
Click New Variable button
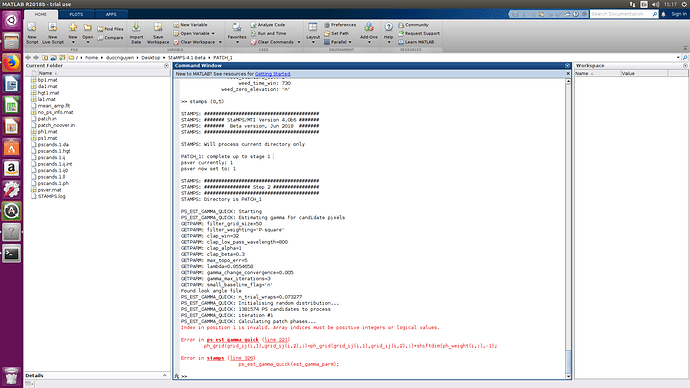pyautogui.click(x=191, y=25)
